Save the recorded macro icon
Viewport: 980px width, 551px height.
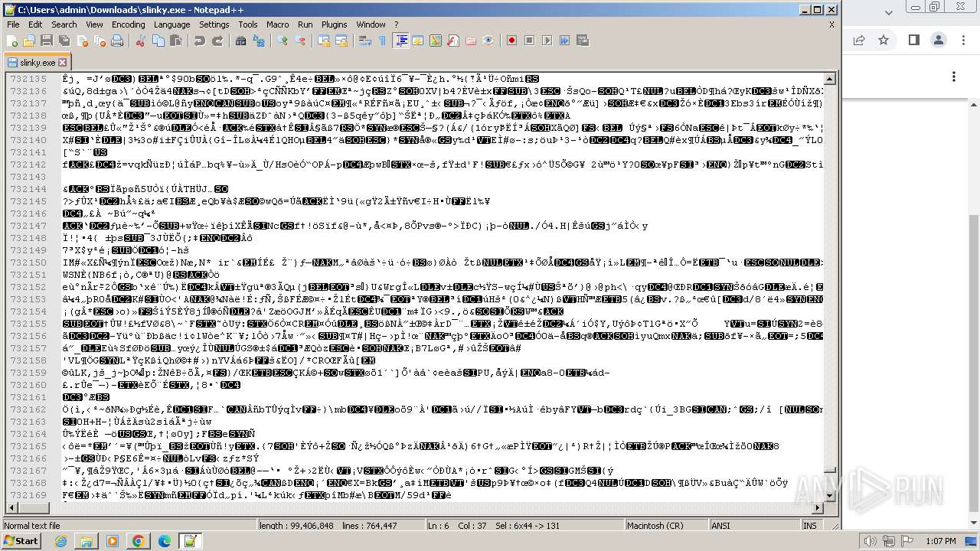click(583, 41)
